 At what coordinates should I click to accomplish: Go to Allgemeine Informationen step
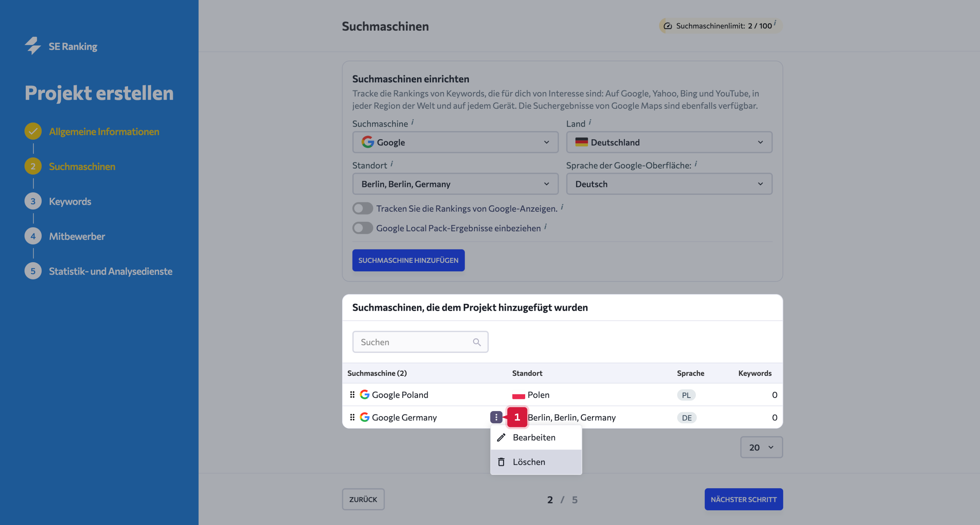click(x=104, y=131)
